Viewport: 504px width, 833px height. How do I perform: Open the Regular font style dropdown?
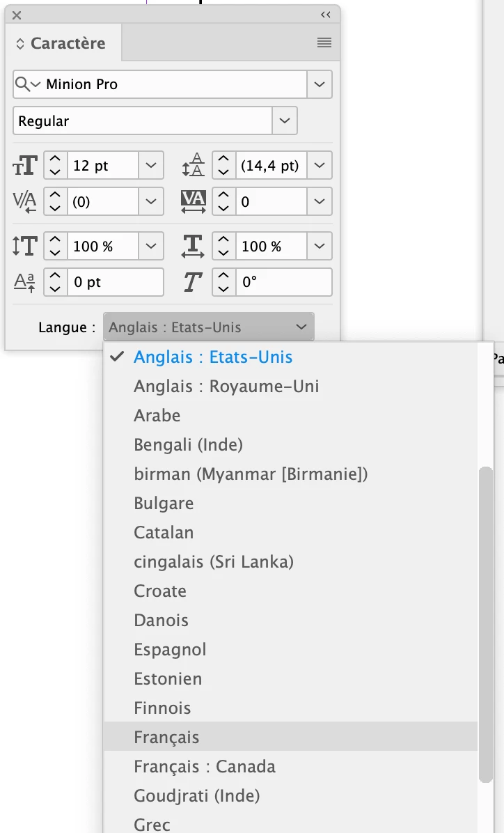285,120
